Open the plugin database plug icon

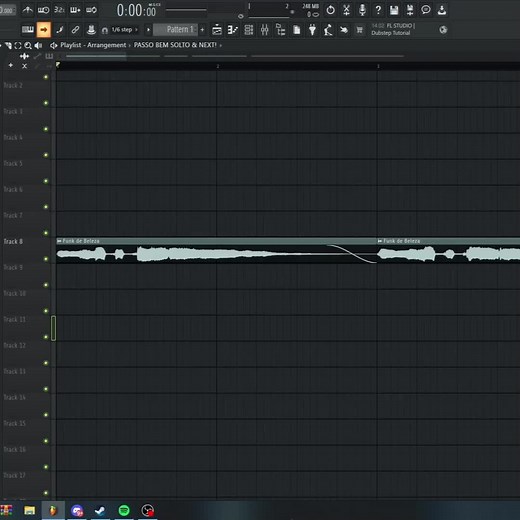[312, 30]
